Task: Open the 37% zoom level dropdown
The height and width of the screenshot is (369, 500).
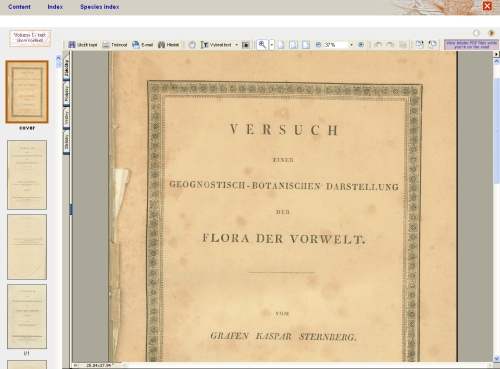Action: pos(351,45)
